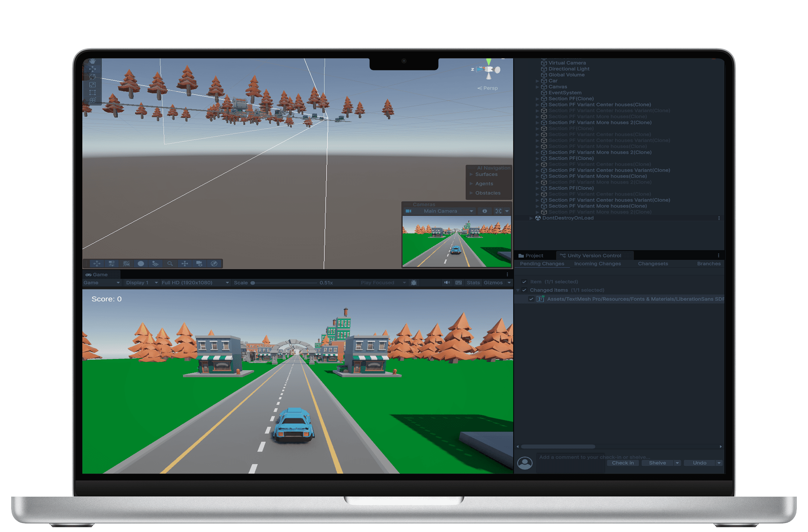The height and width of the screenshot is (532, 808).
Task: Open the Branches tab in Version Control
Action: point(709,263)
